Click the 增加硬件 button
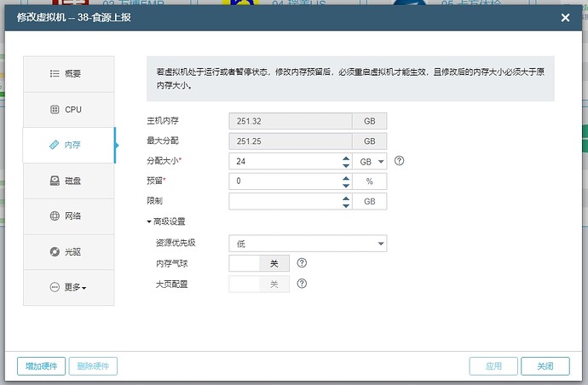This screenshot has height=385, width=588. coord(41,366)
